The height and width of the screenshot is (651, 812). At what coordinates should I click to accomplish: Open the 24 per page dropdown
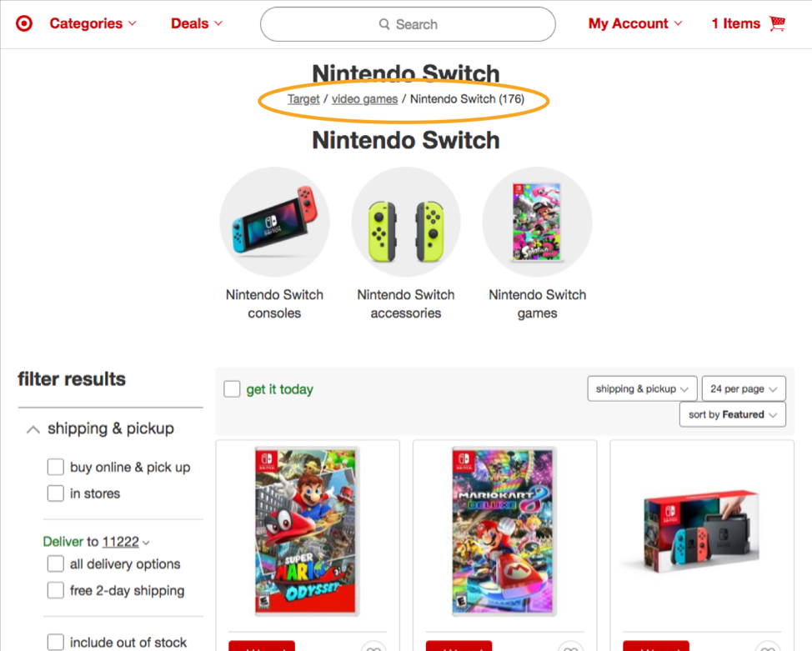744,388
